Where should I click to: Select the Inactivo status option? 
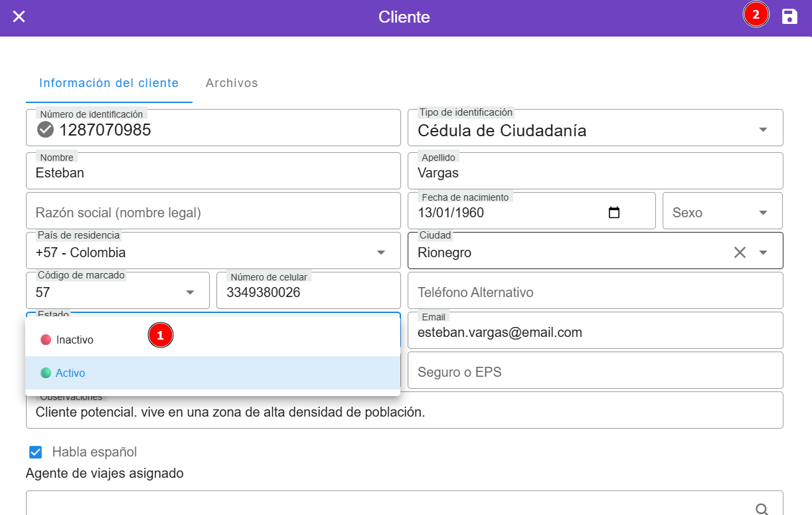click(74, 340)
